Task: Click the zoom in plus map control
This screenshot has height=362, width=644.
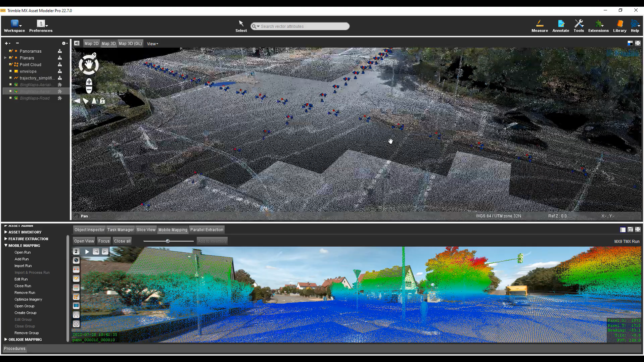Action: (89, 82)
